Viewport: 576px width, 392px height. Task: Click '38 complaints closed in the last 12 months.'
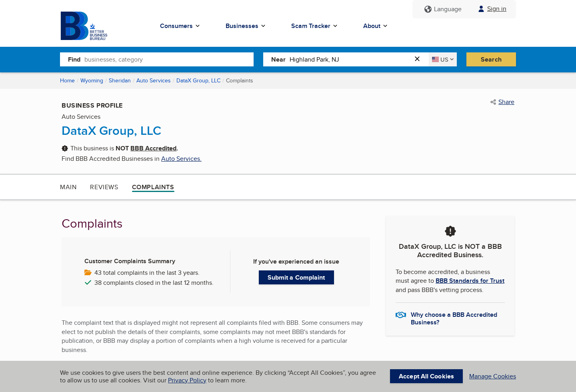pos(154,283)
